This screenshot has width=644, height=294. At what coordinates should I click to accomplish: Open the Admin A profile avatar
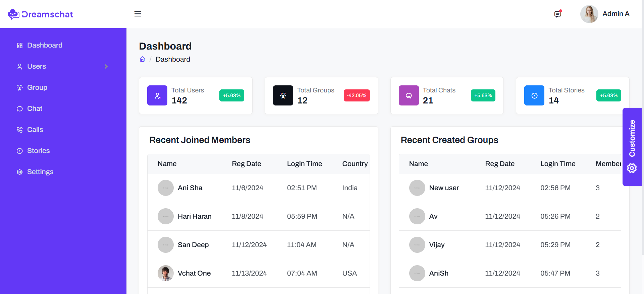tap(589, 14)
